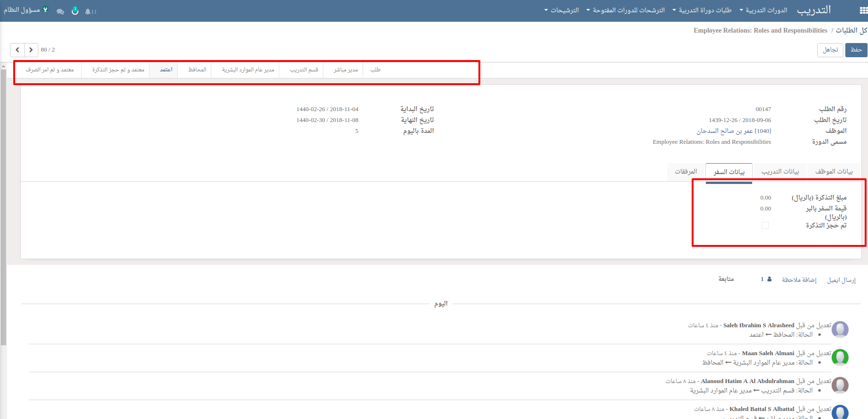Click the followers person icon
Screen dimensions: 868x419
pyautogui.click(x=769, y=279)
